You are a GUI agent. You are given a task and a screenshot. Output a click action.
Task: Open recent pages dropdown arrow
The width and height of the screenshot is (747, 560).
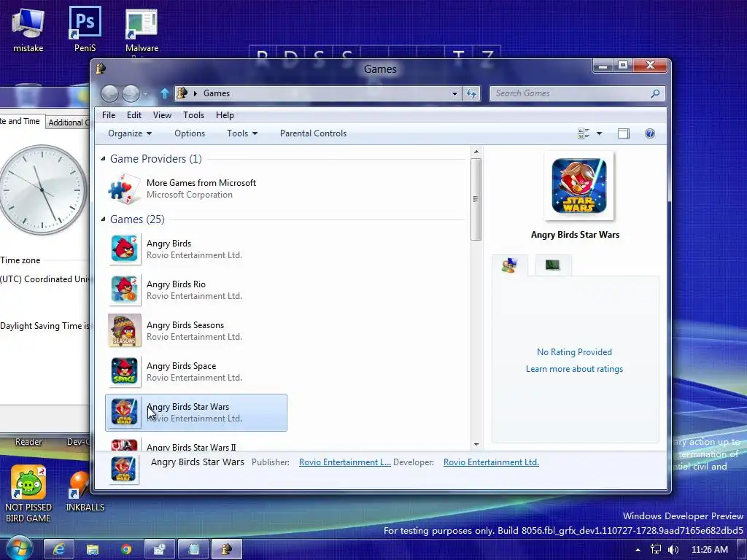click(145, 94)
